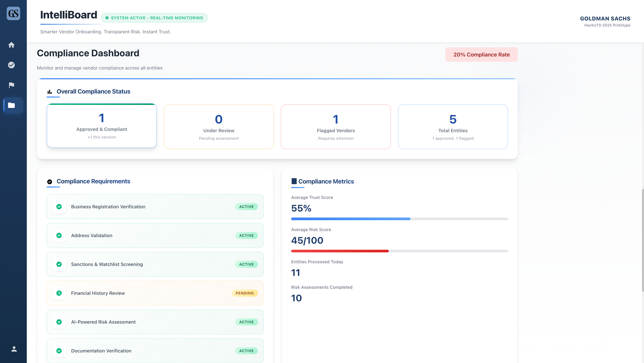The image size is (644, 363).
Task: Click the Average Trust Score progress bar
Action: pyautogui.click(x=399, y=219)
